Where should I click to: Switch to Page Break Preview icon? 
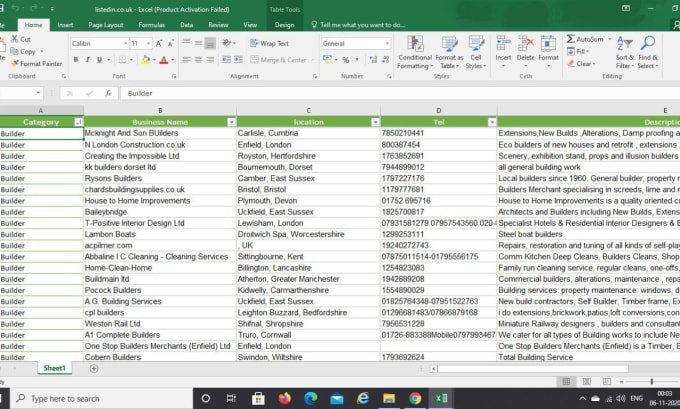(607, 381)
